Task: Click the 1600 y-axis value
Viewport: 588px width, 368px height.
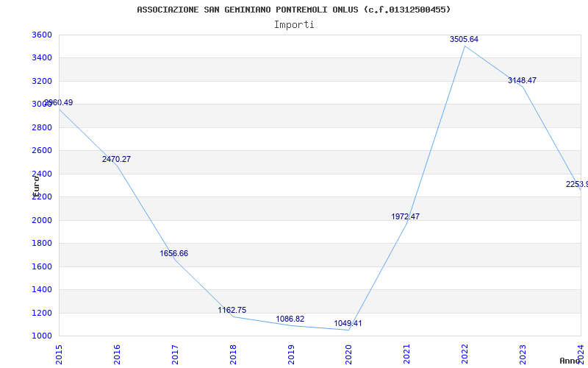Action: tap(42, 266)
